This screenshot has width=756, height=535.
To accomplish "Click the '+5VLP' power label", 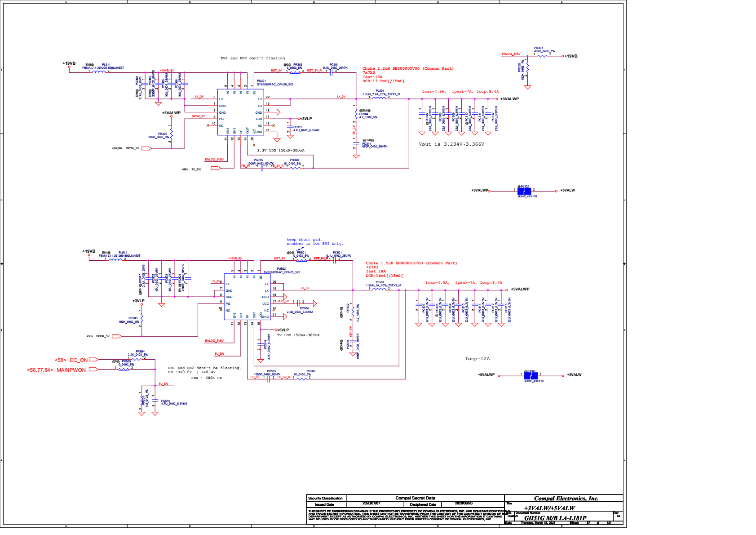I will coord(283,330).
